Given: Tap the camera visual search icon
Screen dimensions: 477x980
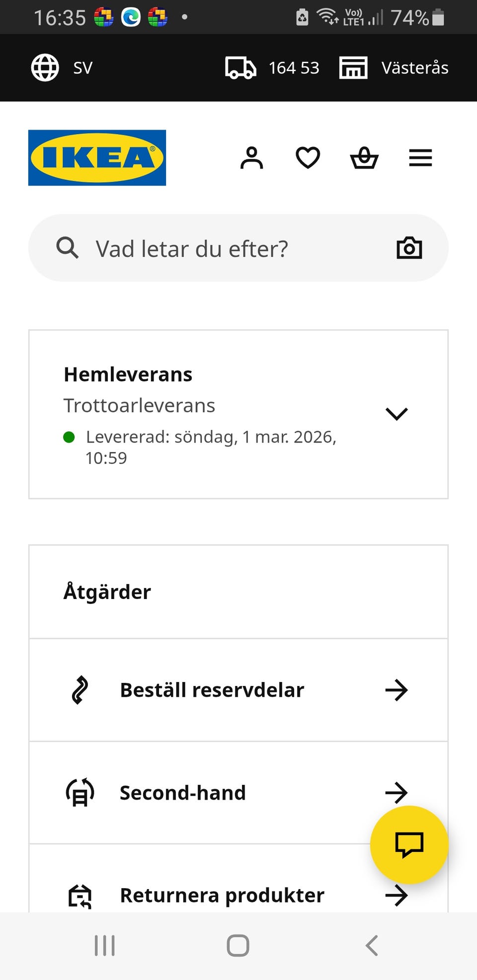Looking at the screenshot, I should (409, 248).
